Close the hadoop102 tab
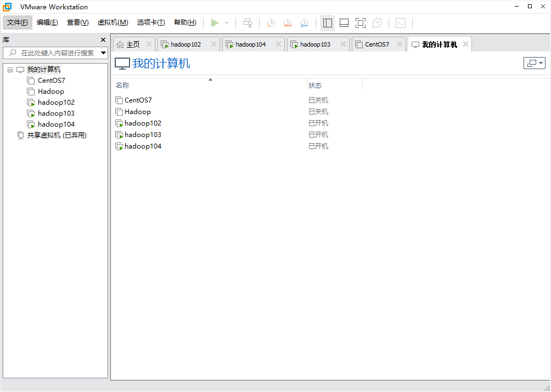551x392 pixels. tap(213, 44)
